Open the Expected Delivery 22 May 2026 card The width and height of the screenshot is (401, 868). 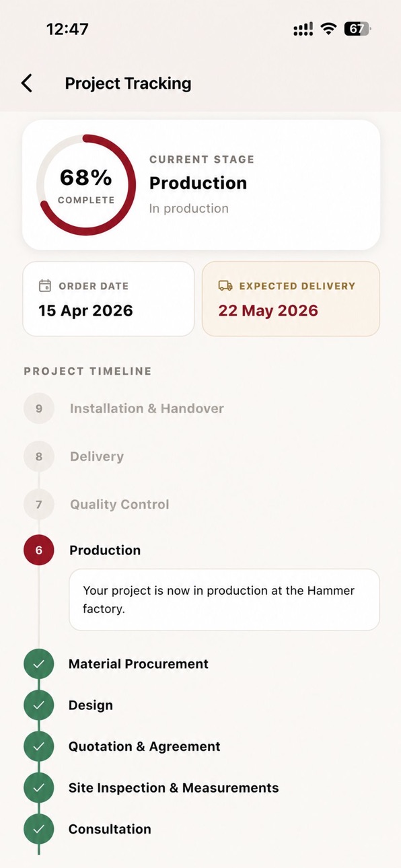point(291,299)
